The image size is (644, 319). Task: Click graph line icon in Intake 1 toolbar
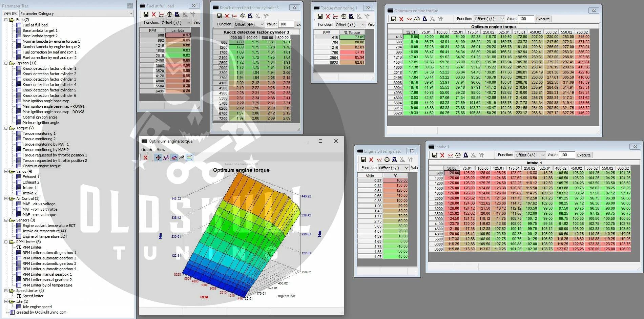coord(450,155)
